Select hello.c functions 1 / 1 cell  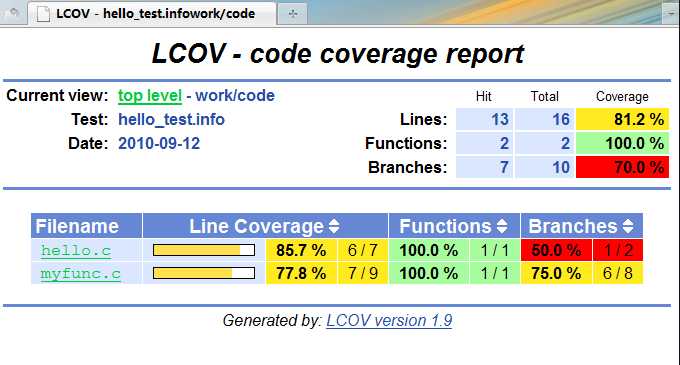(494, 250)
